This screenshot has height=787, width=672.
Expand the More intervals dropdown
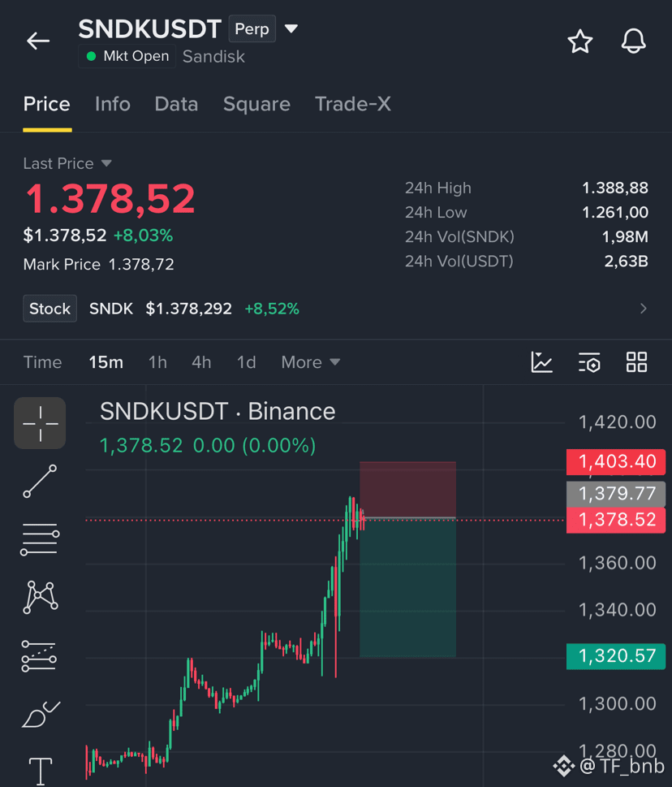pyautogui.click(x=311, y=362)
